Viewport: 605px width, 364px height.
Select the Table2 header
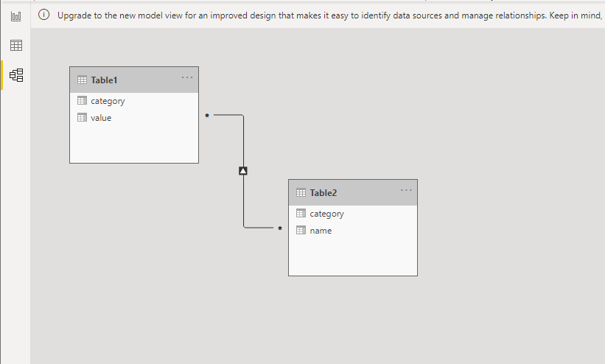(x=353, y=192)
